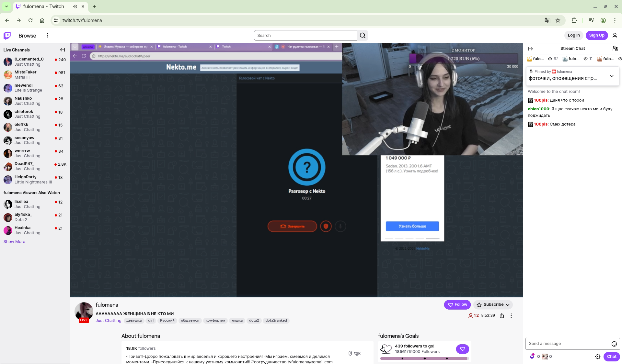Click the Twitch logo home icon
The image size is (622, 364).
point(7,36)
